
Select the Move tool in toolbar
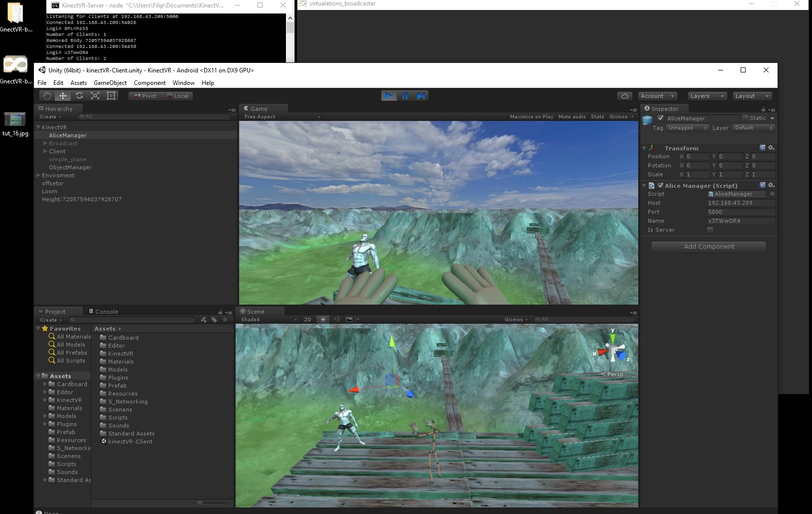point(63,96)
